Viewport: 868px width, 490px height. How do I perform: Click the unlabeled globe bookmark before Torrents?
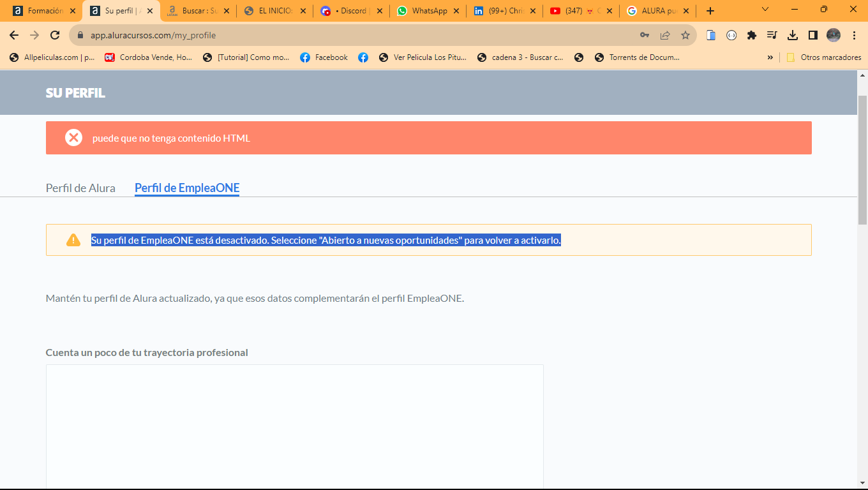pyautogui.click(x=579, y=57)
